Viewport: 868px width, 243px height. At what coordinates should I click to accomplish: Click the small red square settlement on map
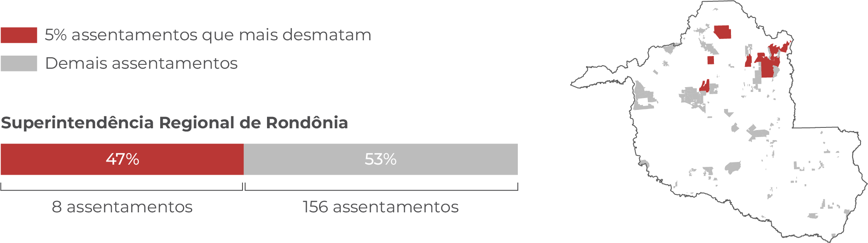(x=710, y=60)
